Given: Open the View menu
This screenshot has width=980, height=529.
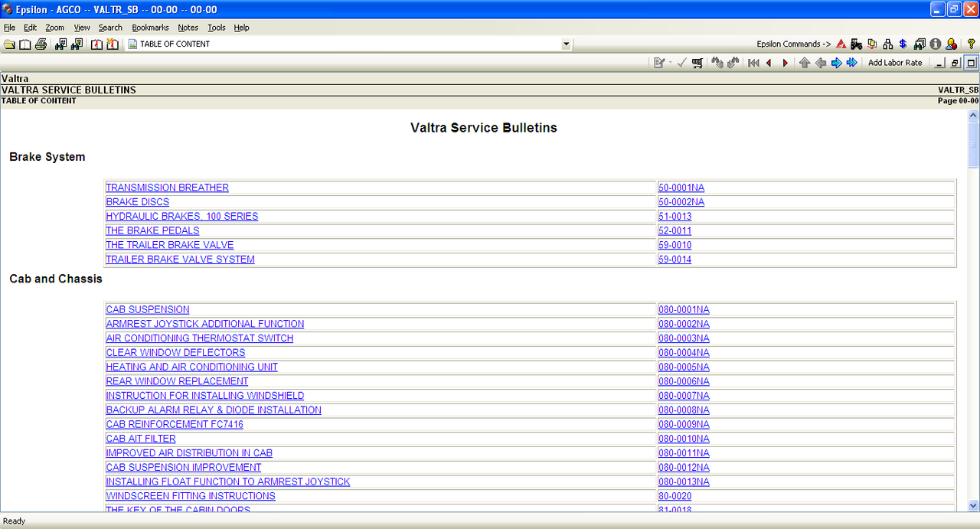Looking at the screenshot, I should [x=82, y=28].
